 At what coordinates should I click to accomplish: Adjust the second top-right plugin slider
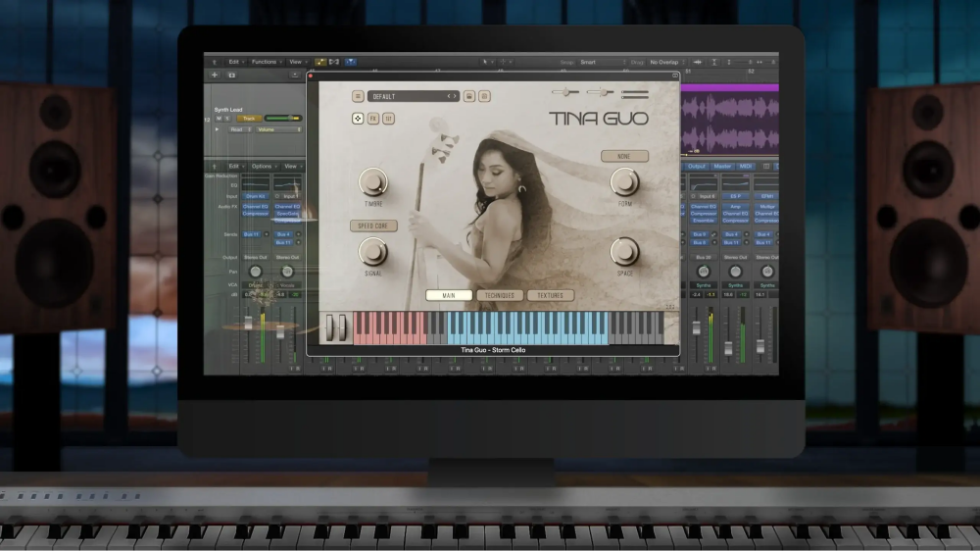[601, 92]
